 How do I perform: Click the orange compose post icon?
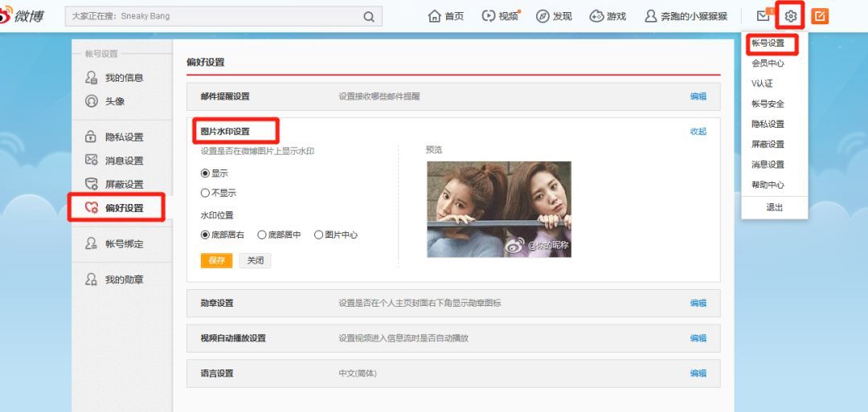click(x=819, y=16)
